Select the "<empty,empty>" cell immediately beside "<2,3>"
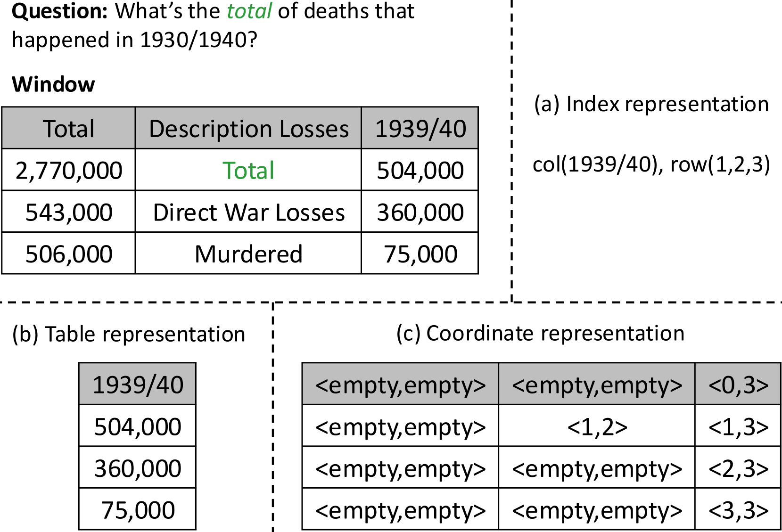 point(597,467)
